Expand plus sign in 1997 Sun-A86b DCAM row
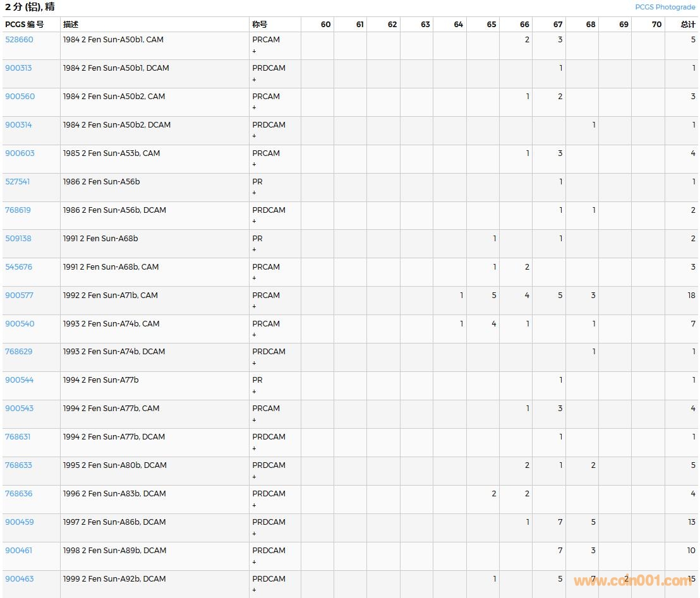 click(255, 534)
